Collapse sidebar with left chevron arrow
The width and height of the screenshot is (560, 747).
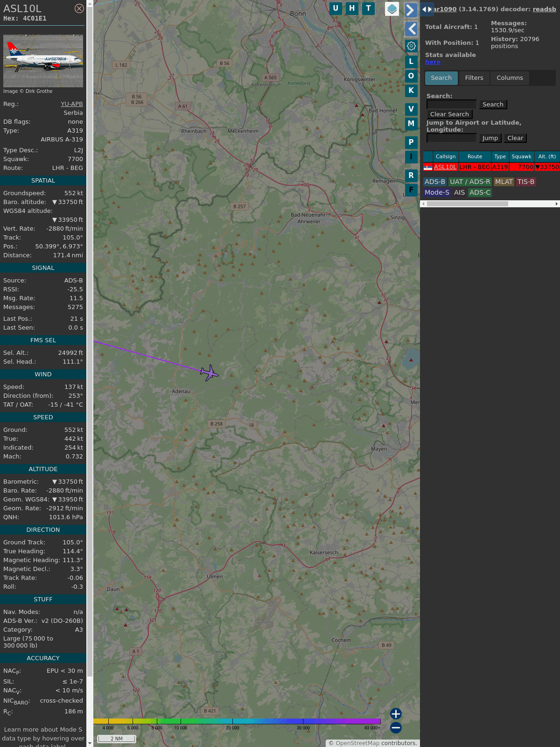tap(411, 29)
